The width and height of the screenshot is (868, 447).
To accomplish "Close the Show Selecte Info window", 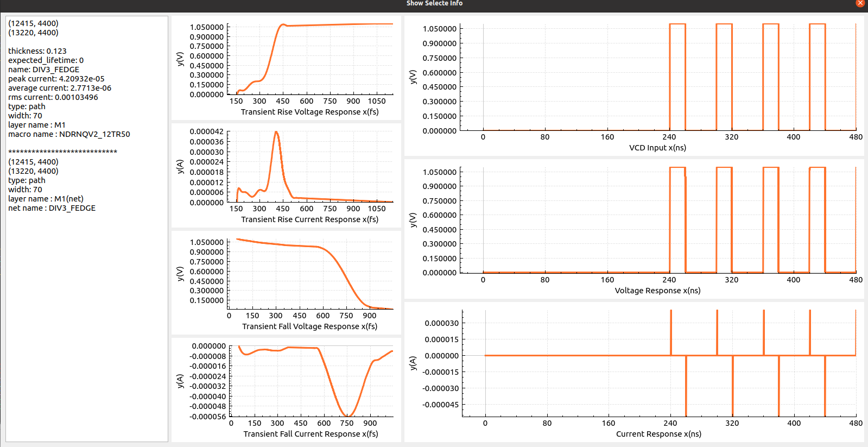I will [x=860, y=3].
